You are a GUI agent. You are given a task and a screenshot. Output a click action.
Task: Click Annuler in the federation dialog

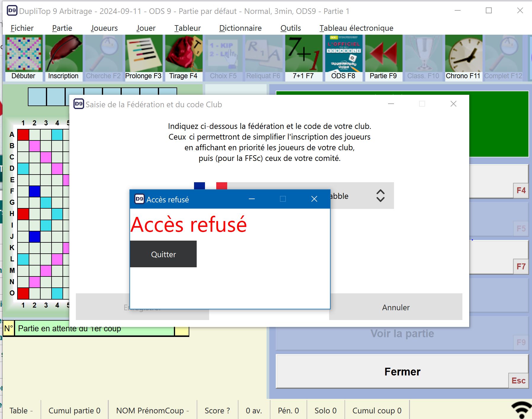(x=395, y=307)
